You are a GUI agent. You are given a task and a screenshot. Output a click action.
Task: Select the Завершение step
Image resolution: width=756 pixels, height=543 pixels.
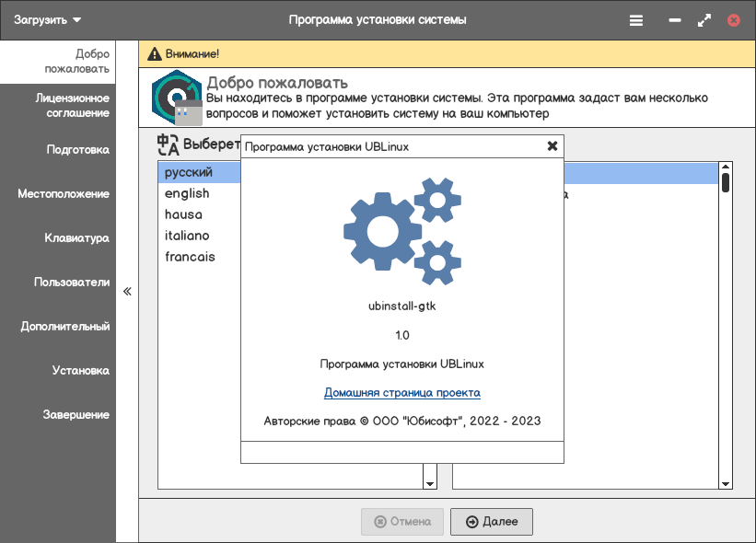point(58,414)
